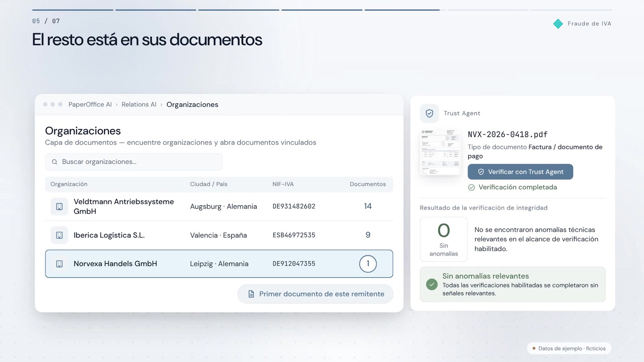Click the document icon in Primer documento button

click(x=251, y=294)
